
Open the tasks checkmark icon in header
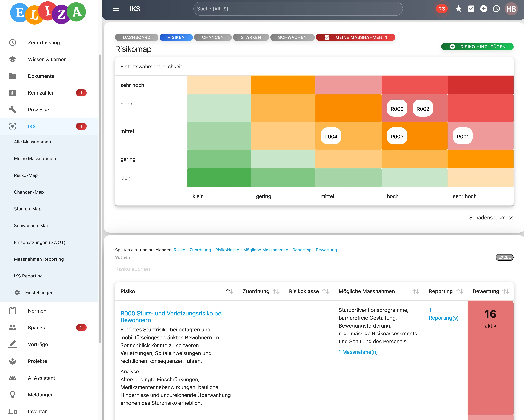pyautogui.click(x=471, y=9)
